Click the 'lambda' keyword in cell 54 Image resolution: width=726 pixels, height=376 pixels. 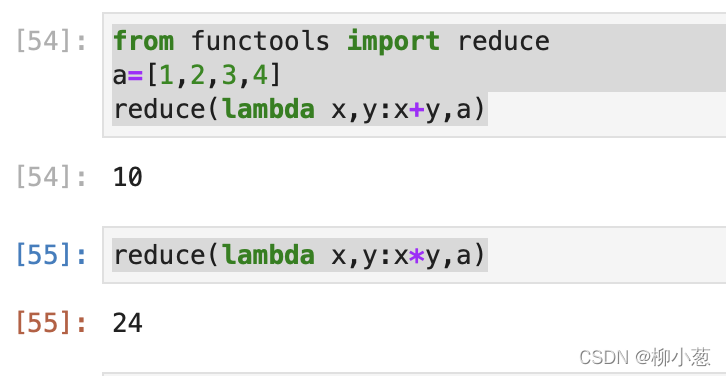click(269, 109)
